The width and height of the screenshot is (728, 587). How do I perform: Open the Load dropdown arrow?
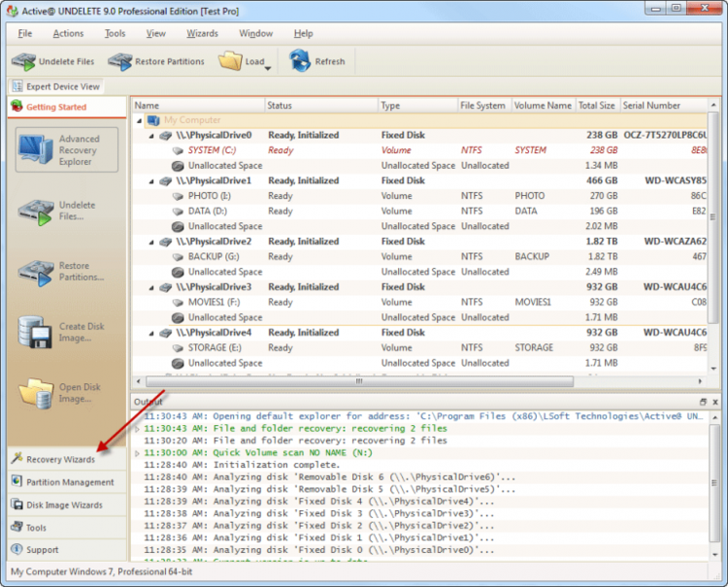(268, 68)
